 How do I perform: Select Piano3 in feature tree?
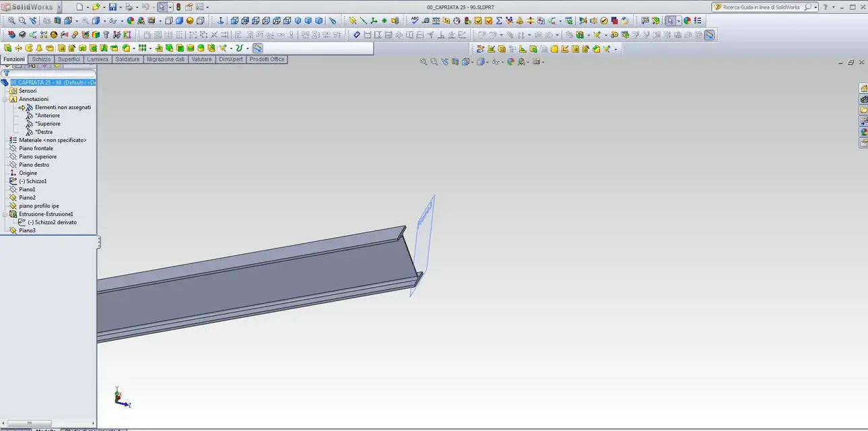click(x=27, y=230)
